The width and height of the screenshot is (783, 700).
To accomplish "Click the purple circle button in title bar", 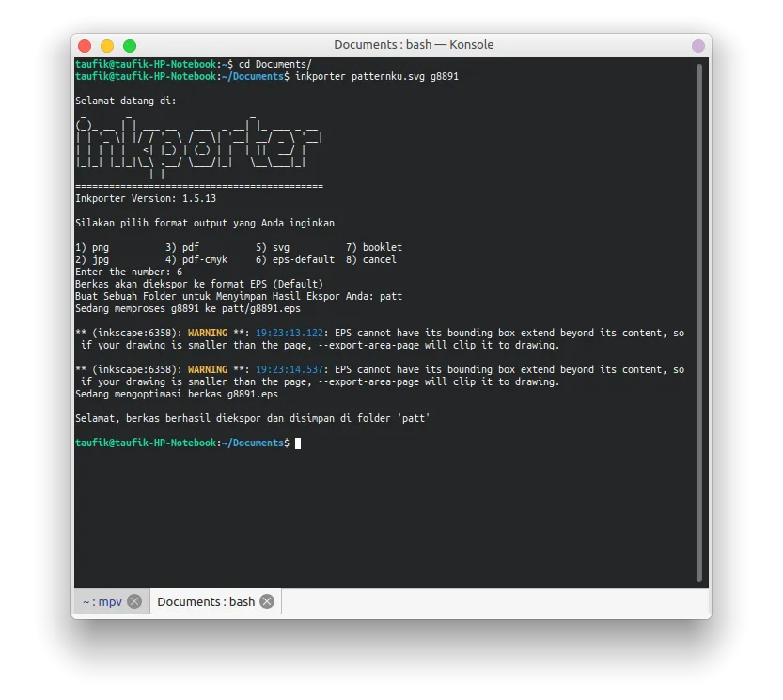I will tap(698, 46).
